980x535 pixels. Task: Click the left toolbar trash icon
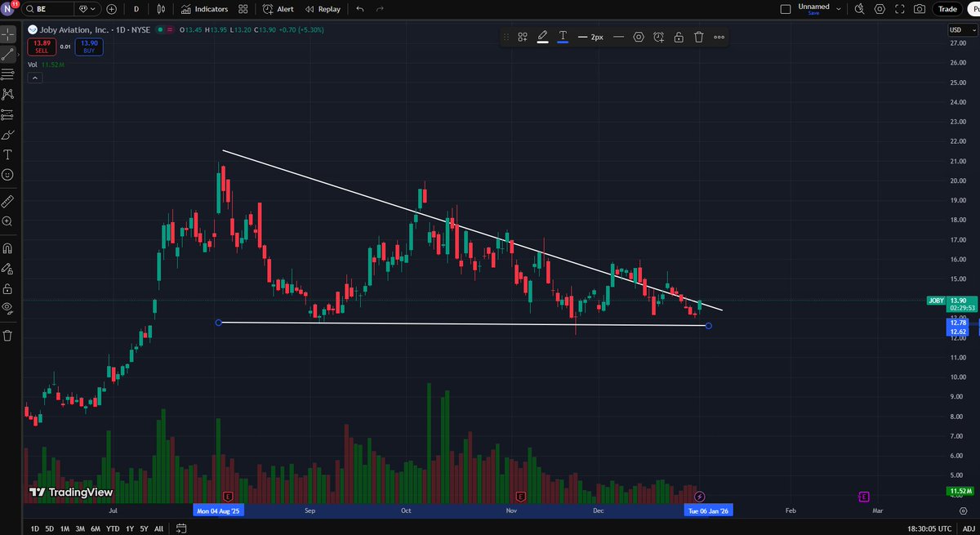(x=8, y=335)
